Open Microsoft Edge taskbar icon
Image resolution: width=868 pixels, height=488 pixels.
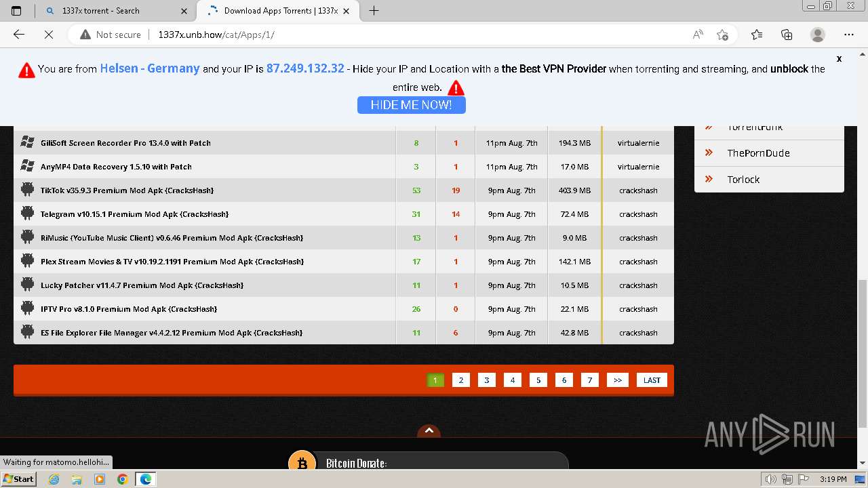pos(145,479)
